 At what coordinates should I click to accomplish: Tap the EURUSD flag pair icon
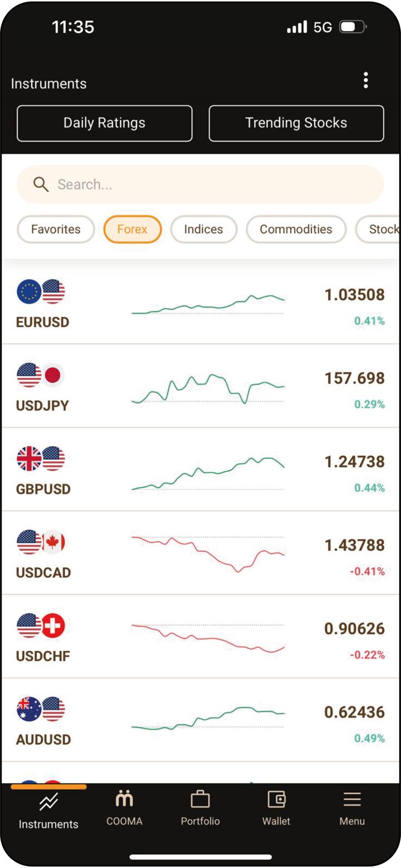(x=41, y=291)
